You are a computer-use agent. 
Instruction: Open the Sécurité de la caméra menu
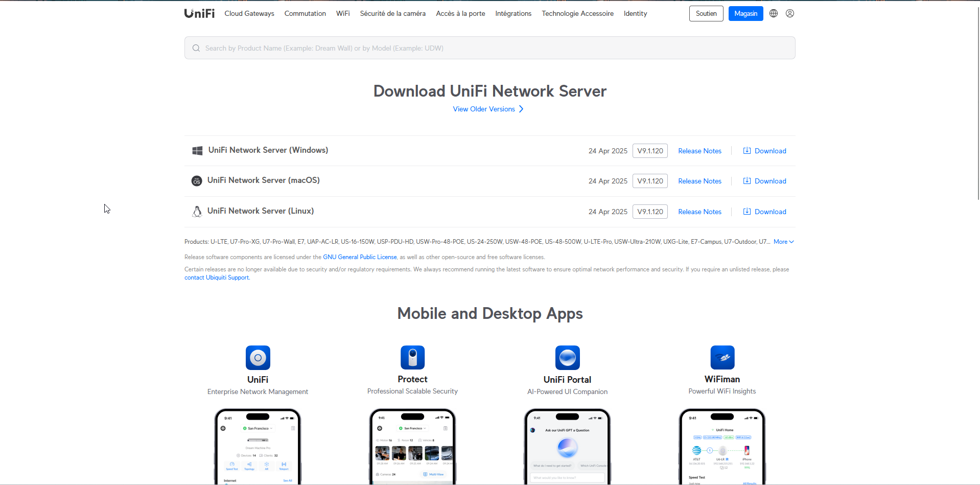392,13
